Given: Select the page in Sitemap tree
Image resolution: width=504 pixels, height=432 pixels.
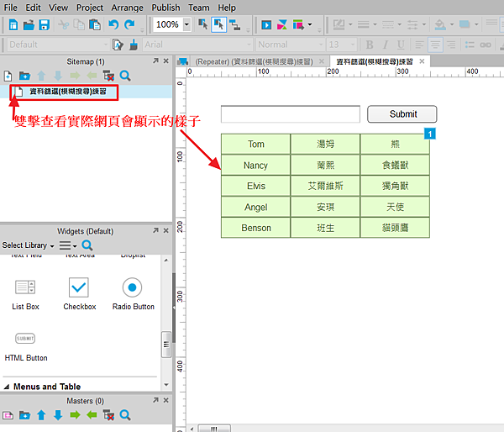Looking at the screenshot, I should 67,92.
